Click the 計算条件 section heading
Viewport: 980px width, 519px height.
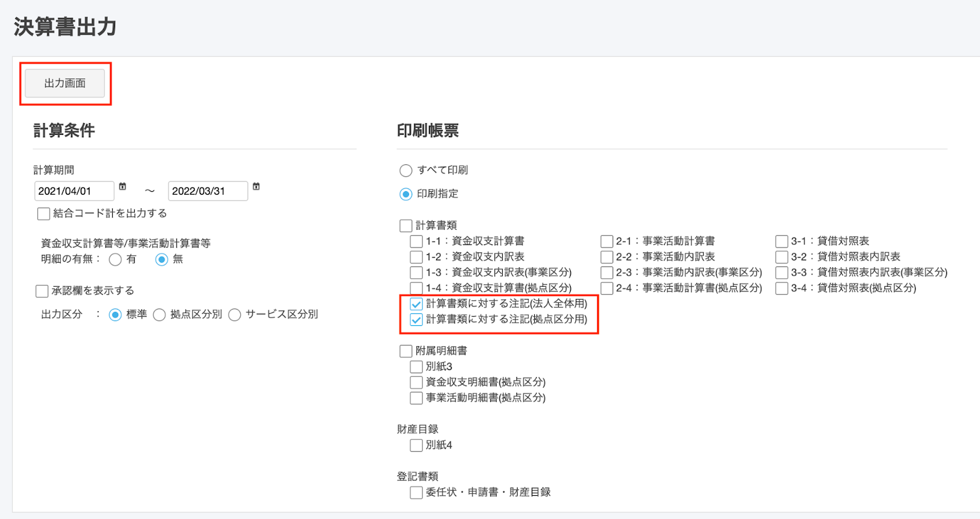(64, 131)
